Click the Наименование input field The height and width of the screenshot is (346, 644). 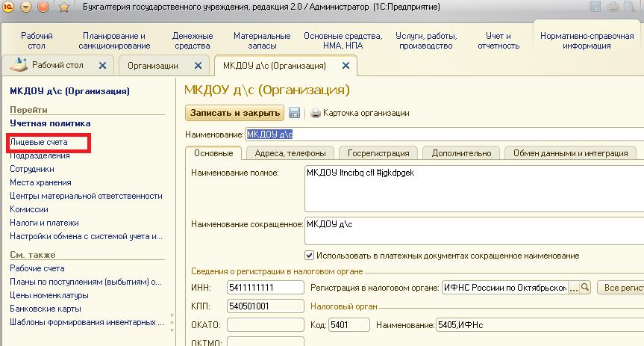click(445, 134)
